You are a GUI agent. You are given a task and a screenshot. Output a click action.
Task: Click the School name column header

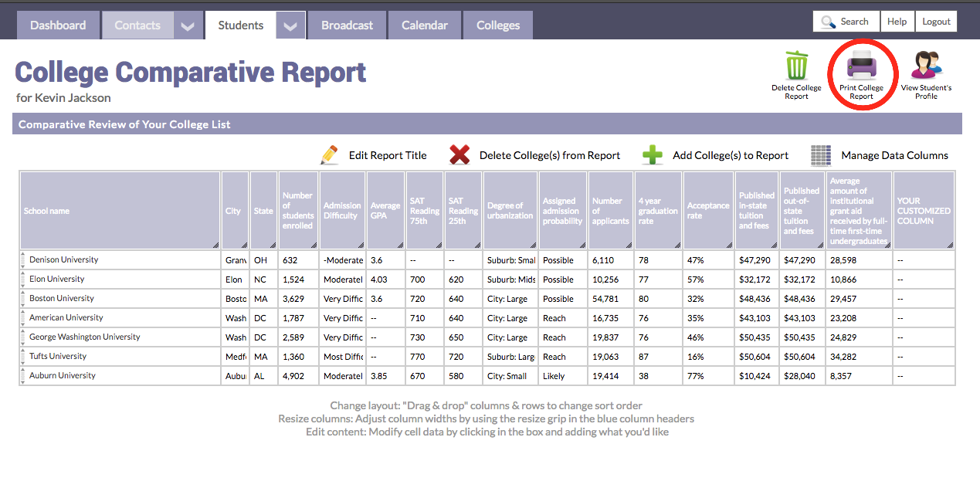pyautogui.click(x=120, y=211)
